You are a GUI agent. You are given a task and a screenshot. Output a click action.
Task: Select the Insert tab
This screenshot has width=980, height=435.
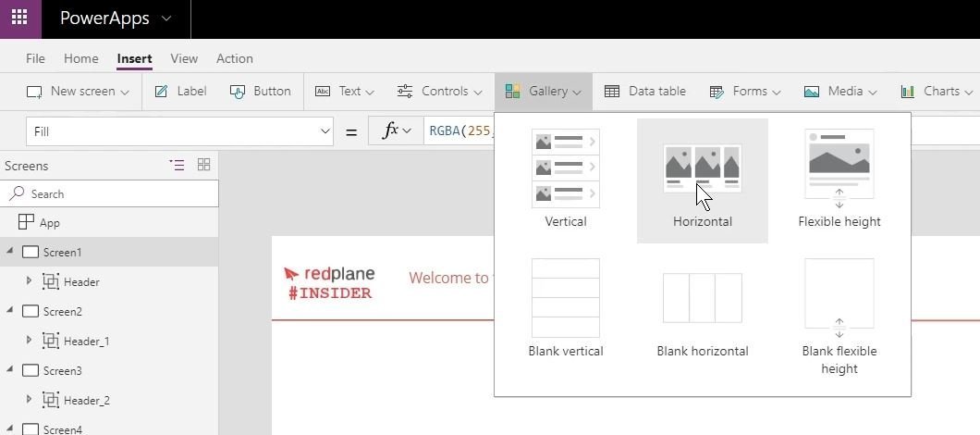pos(134,59)
